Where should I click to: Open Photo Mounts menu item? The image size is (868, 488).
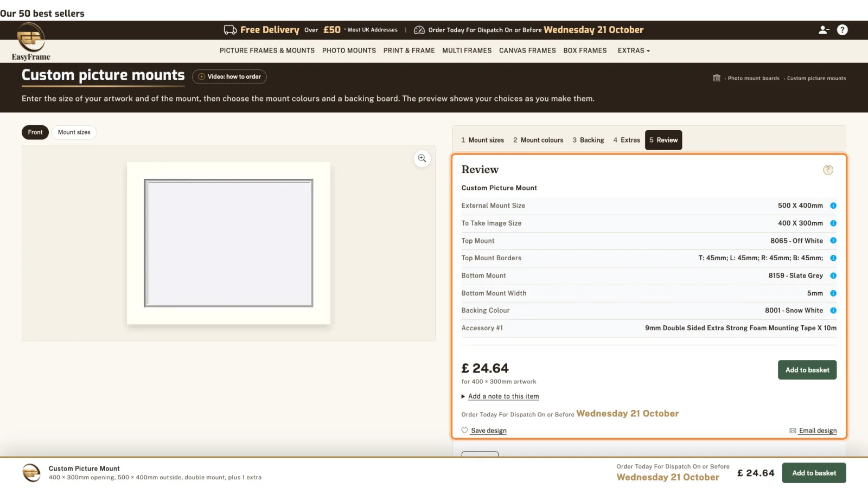(349, 50)
